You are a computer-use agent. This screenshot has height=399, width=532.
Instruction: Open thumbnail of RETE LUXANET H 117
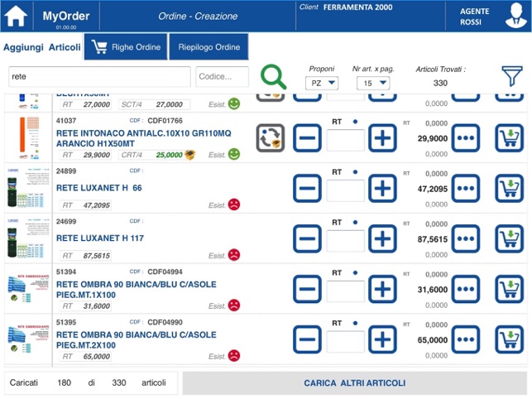[28, 238]
